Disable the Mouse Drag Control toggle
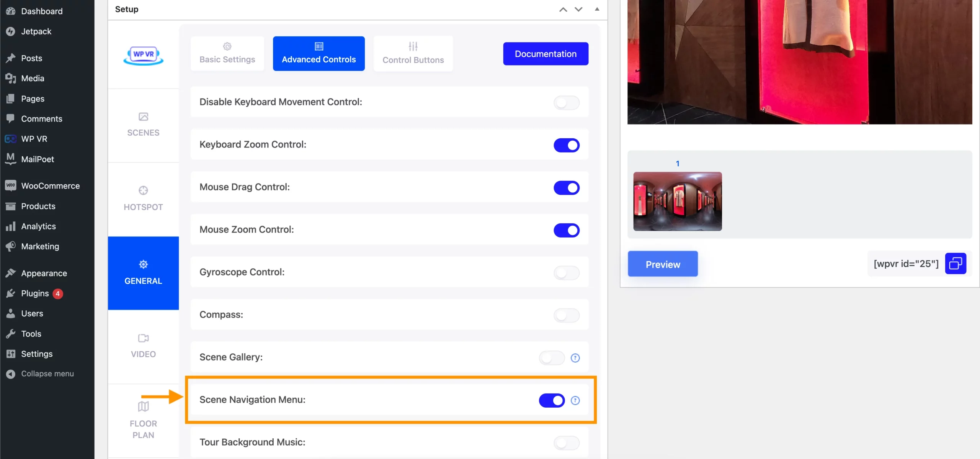This screenshot has height=459, width=980. (x=566, y=188)
